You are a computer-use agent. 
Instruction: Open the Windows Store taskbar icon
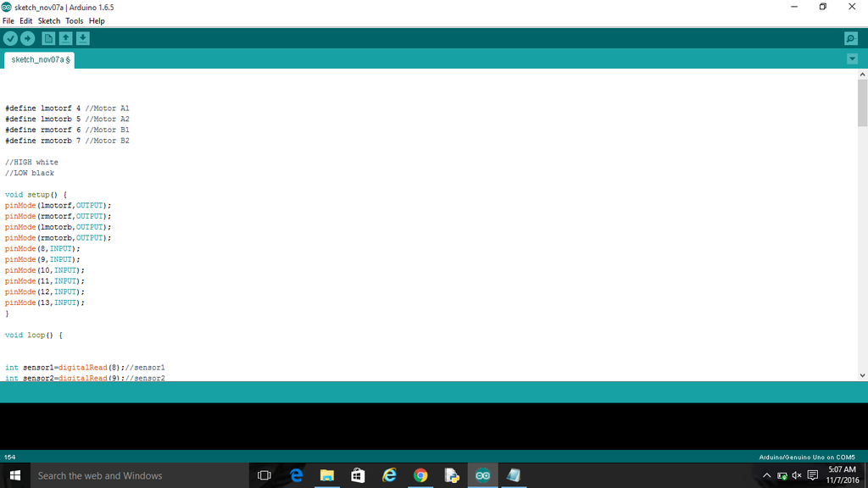359,475
